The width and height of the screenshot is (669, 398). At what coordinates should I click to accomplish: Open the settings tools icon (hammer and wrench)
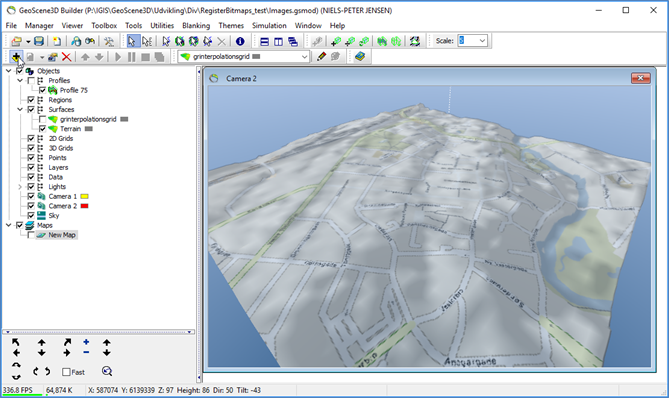tap(109, 41)
